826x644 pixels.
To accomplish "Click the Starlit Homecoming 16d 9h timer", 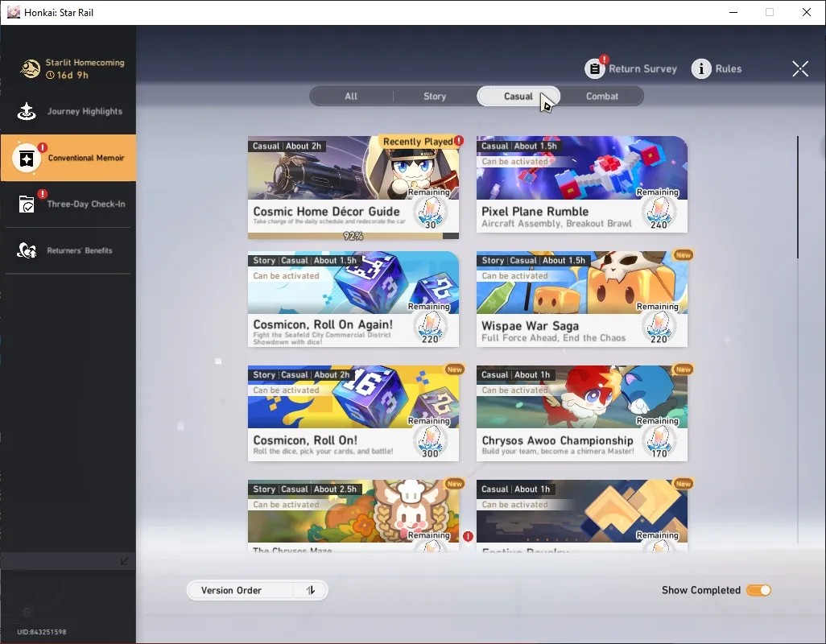I will (x=67, y=76).
